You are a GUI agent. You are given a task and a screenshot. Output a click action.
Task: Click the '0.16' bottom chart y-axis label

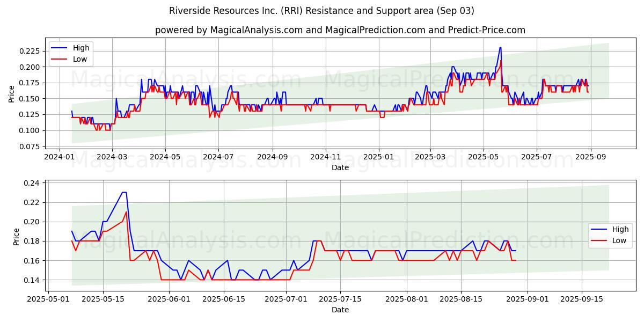pyautogui.click(x=31, y=260)
